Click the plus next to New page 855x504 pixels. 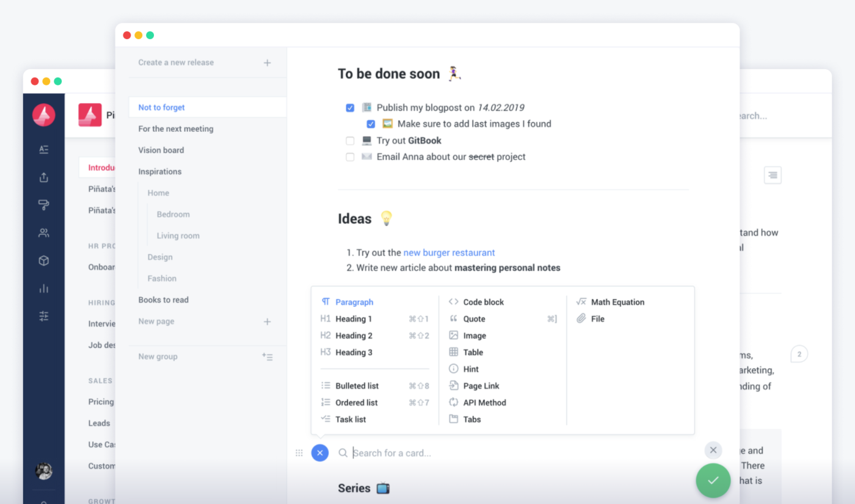coord(267,322)
